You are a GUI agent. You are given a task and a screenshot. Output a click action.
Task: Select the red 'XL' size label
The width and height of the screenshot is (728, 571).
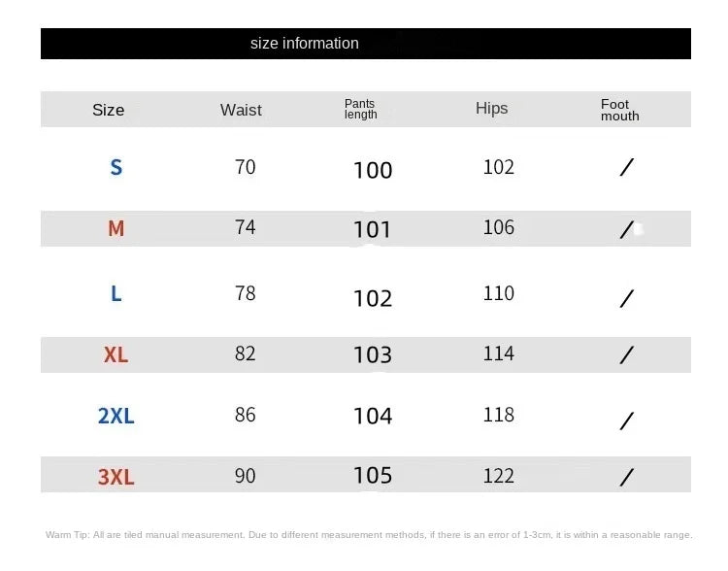(116, 355)
